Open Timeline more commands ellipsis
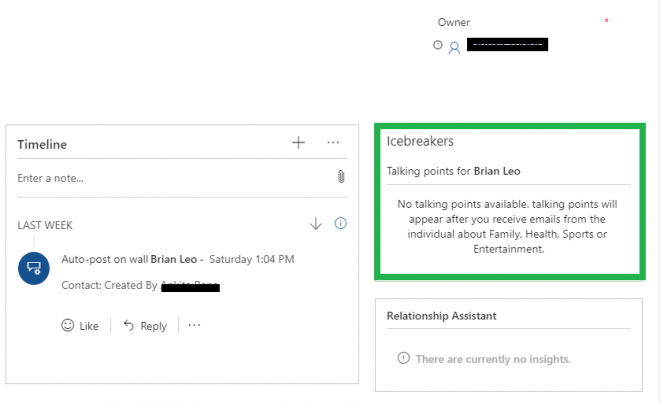The width and height of the screenshot is (660, 403). click(x=333, y=143)
